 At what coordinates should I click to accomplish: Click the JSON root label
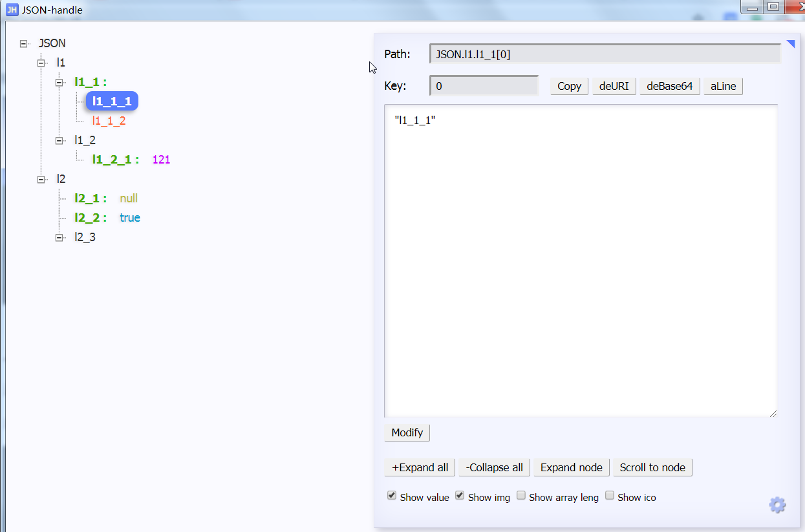(x=52, y=43)
